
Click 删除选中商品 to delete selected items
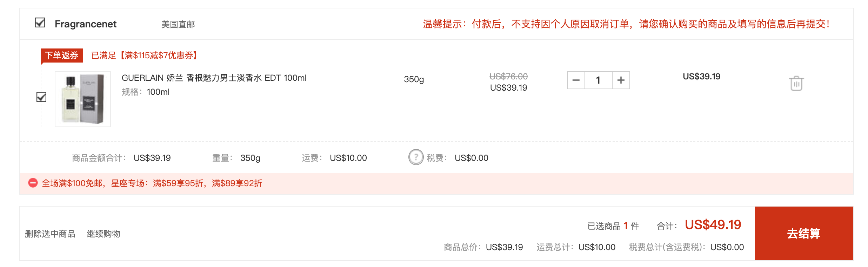tap(50, 234)
